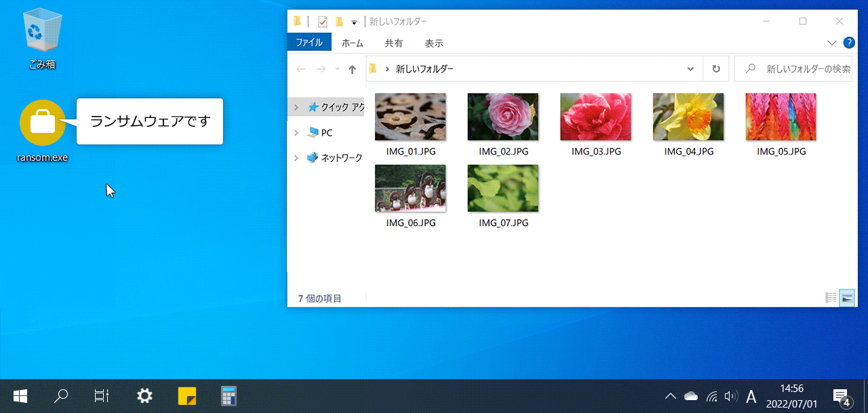Go back using the back arrow

[x=301, y=69]
